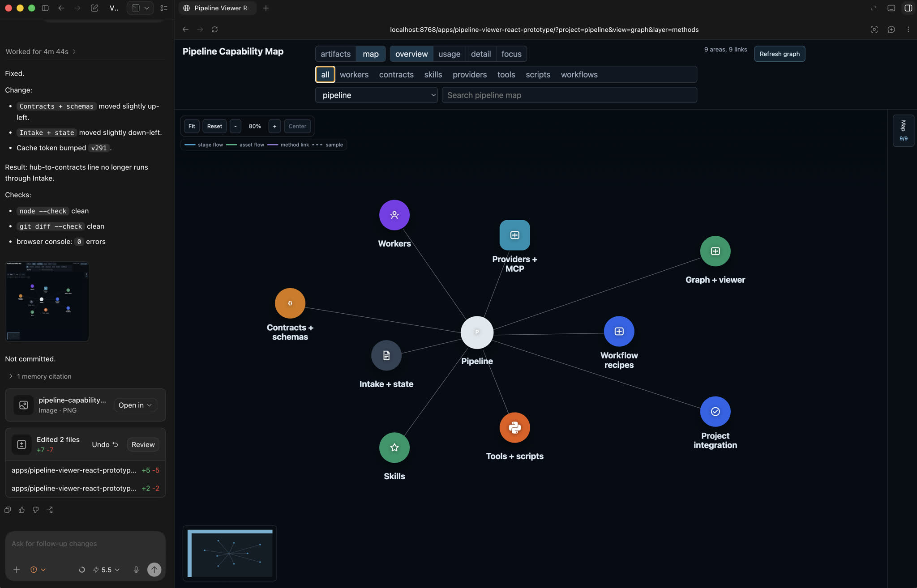Click the Graph + viewer node

pos(715,251)
